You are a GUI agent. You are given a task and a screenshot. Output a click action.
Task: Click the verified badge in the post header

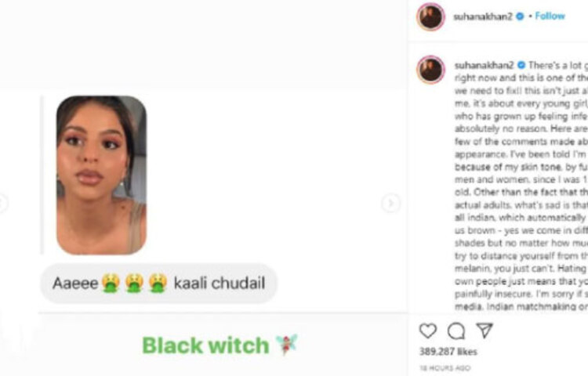[520, 16]
